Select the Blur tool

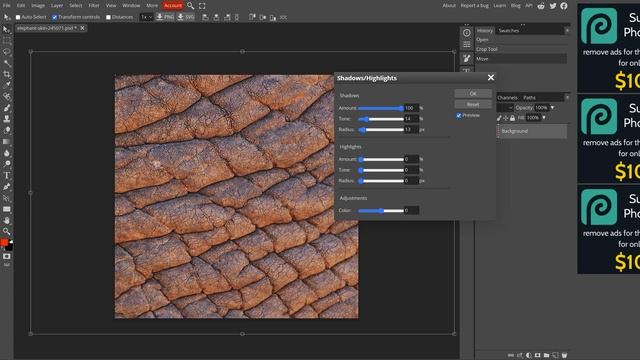click(x=7, y=153)
